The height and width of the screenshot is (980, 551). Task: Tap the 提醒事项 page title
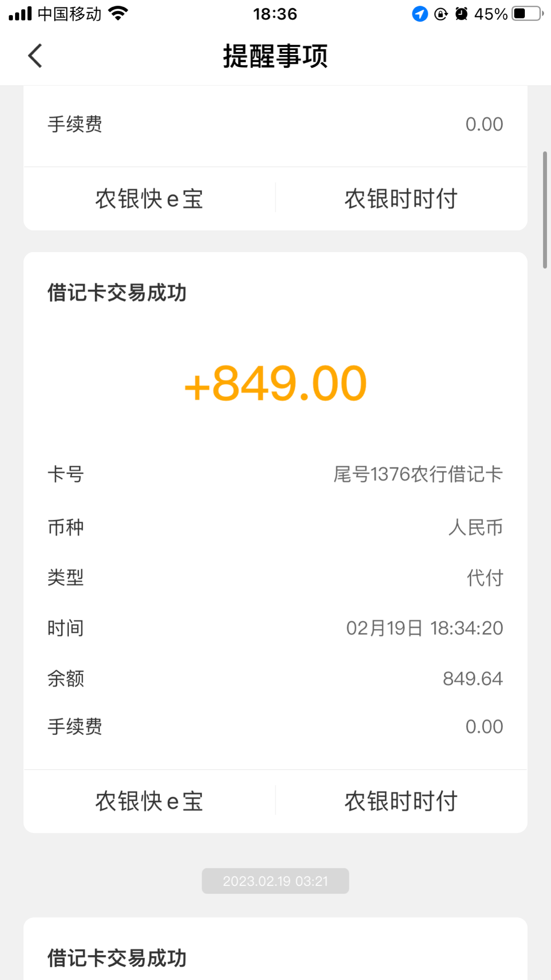[275, 56]
